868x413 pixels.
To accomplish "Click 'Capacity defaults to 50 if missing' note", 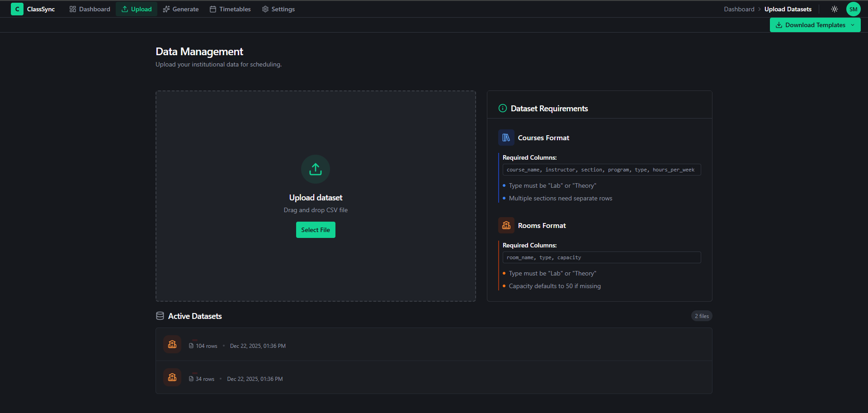I will (555, 286).
